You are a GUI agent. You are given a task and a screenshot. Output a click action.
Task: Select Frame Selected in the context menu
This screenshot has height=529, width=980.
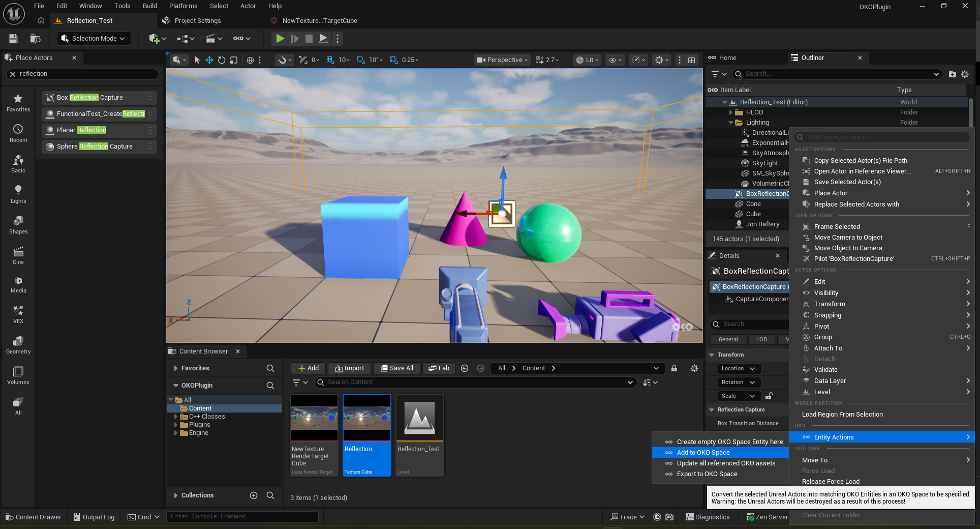point(881,227)
